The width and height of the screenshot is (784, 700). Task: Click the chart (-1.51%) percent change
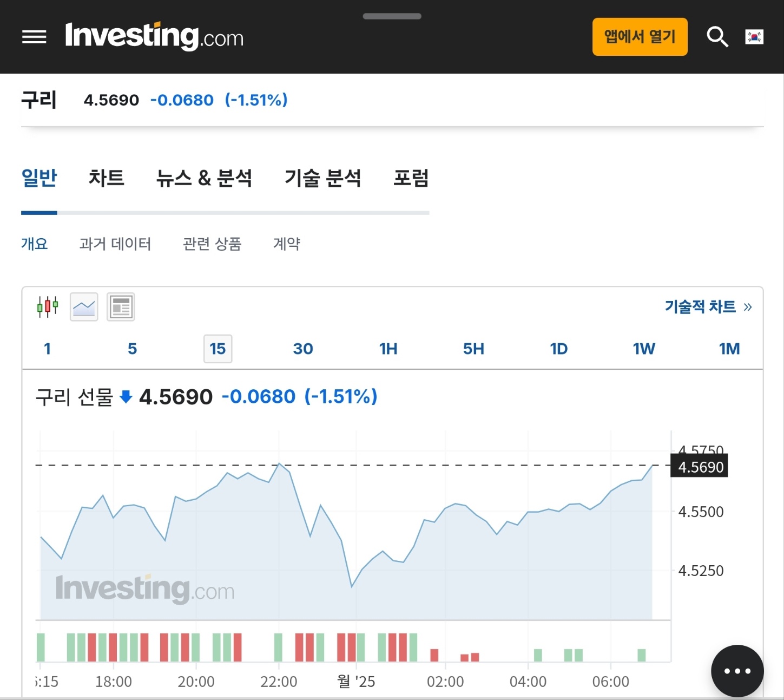tap(341, 397)
